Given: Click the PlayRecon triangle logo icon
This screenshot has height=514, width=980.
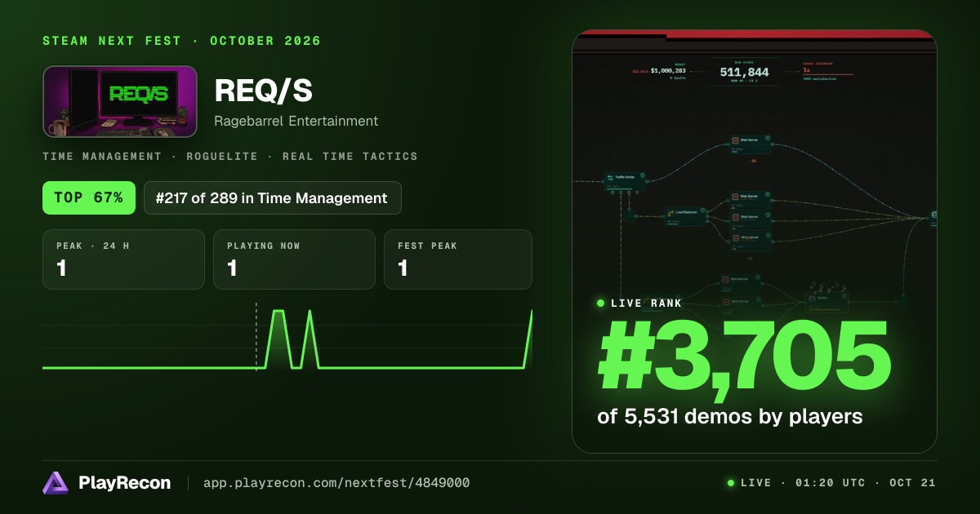Looking at the screenshot, I should click(x=56, y=483).
